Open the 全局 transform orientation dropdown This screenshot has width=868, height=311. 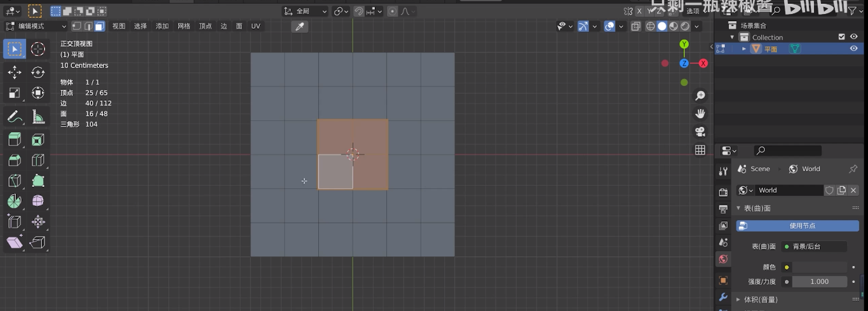coord(306,11)
